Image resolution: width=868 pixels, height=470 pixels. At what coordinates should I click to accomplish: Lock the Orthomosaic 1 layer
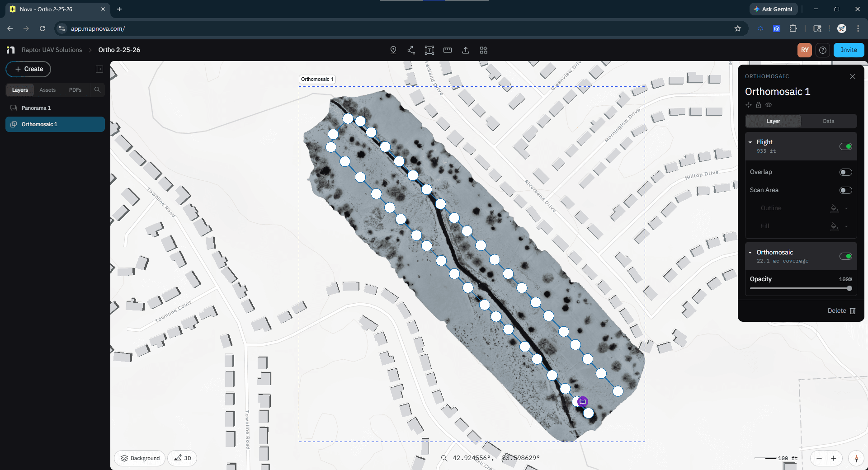(759, 105)
